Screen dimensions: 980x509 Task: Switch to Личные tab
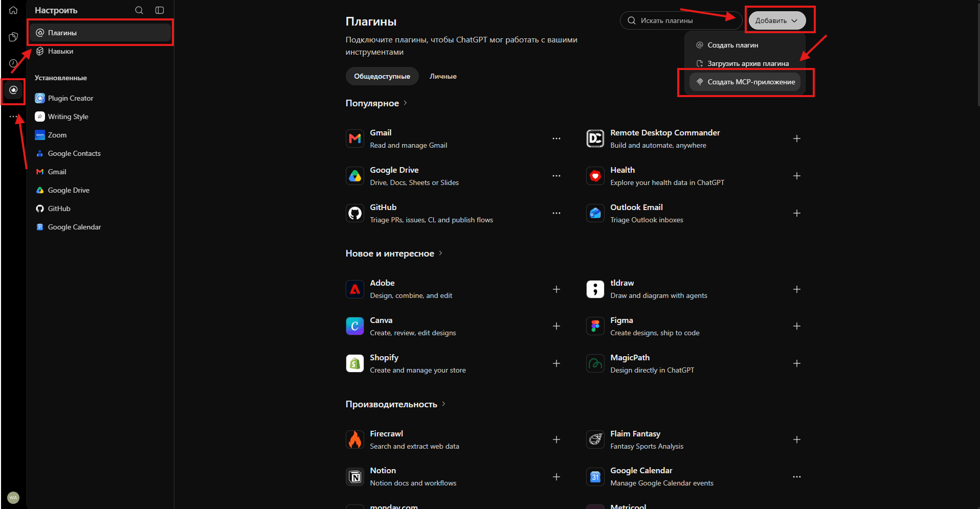point(443,76)
